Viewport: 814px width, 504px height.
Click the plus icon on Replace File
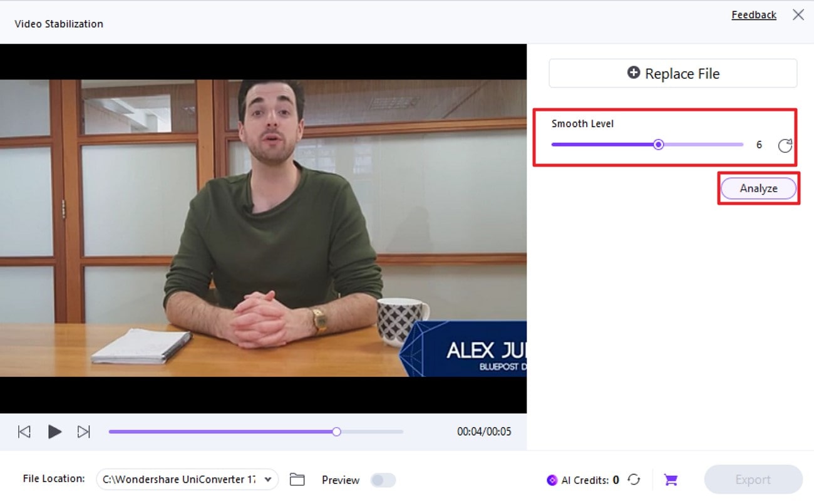pos(634,73)
